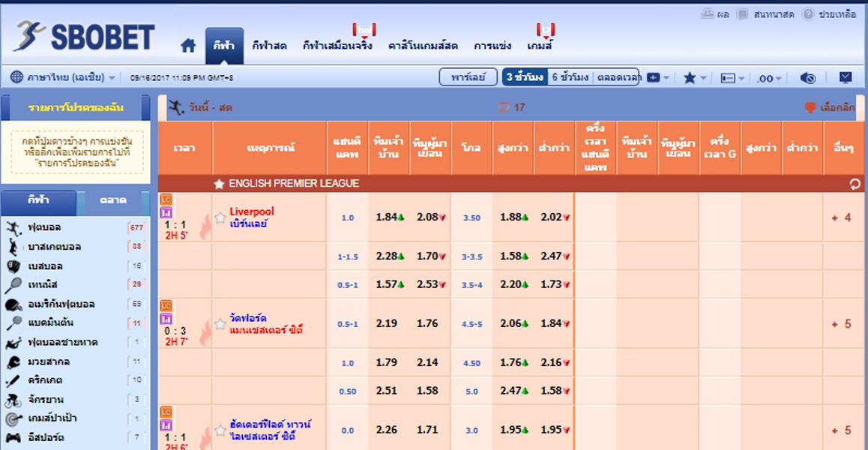Open the layout view dropdown
The height and width of the screenshot is (450, 868).
coord(733,79)
